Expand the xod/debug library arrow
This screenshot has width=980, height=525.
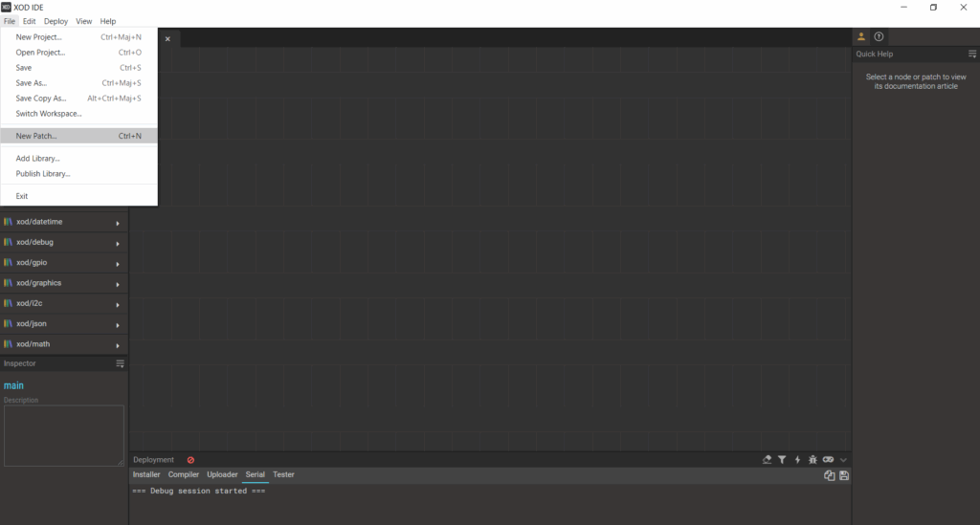pos(118,244)
